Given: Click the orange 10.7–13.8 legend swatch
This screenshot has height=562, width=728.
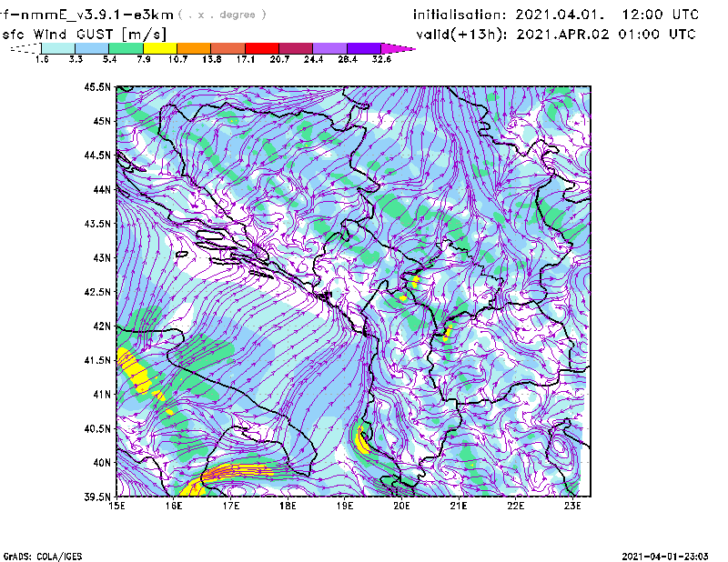Looking at the screenshot, I should [x=194, y=48].
